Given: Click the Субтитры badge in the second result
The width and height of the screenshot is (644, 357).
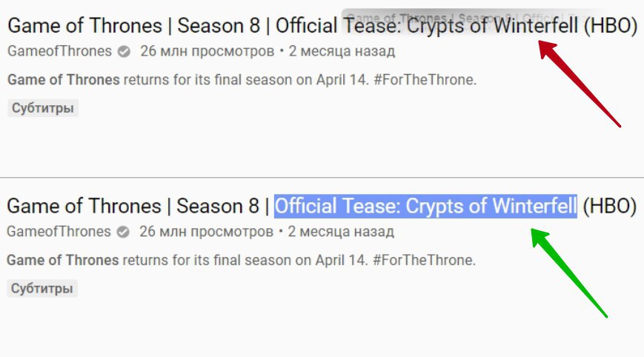Looking at the screenshot, I should pyautogui.click(x=42, y=288).
